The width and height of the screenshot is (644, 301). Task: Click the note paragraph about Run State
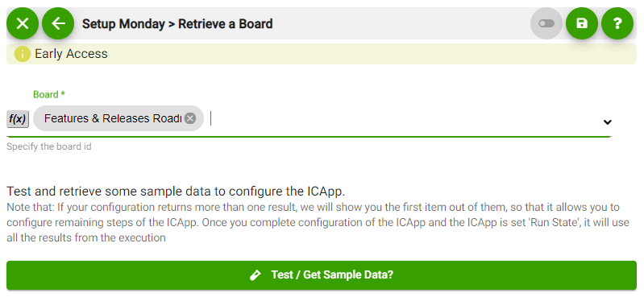tap(313, 222)
